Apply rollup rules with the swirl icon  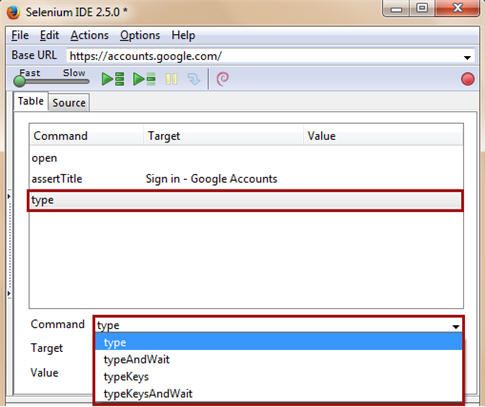(223, 79)
